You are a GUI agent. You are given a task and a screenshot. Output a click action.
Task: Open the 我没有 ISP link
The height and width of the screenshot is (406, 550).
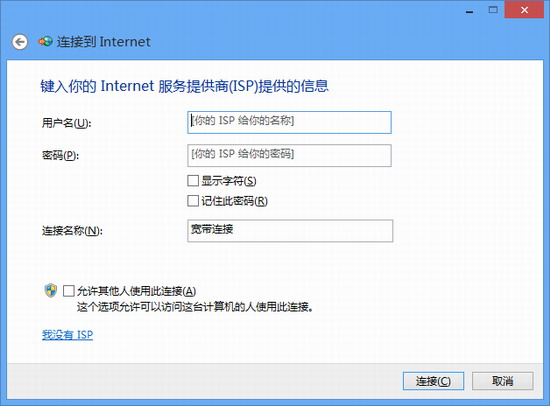point(67,335)
